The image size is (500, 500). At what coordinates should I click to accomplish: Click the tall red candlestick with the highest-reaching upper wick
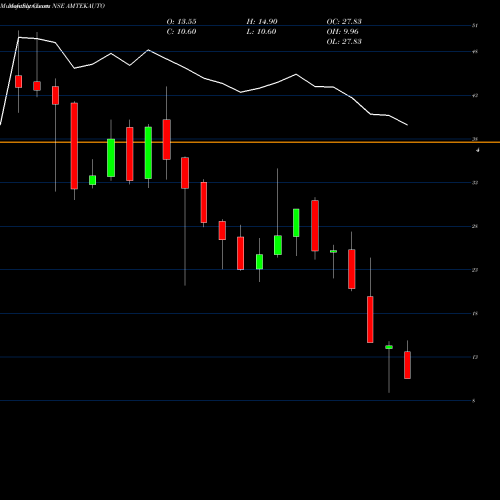[x=167, y=139]
